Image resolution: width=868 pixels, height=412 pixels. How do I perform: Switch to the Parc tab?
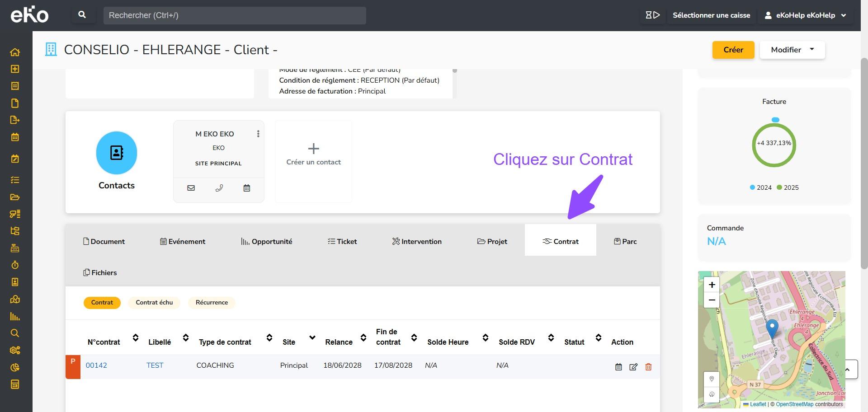(625, 242)
